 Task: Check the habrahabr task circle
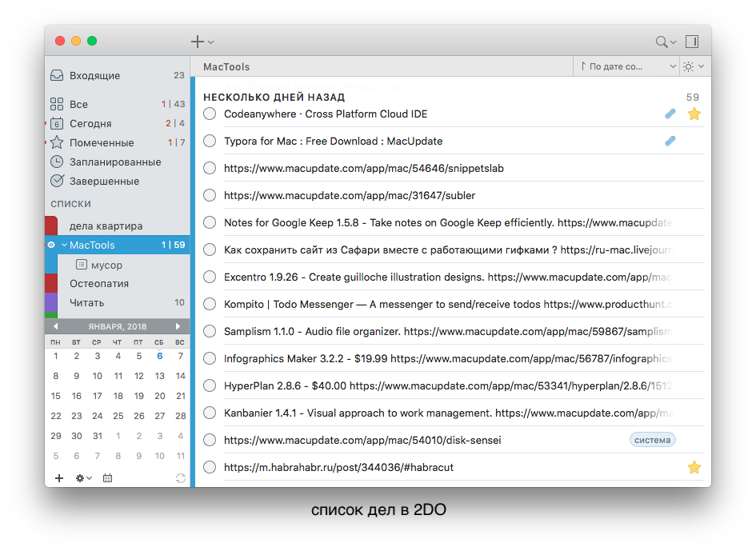click(210, 467)
